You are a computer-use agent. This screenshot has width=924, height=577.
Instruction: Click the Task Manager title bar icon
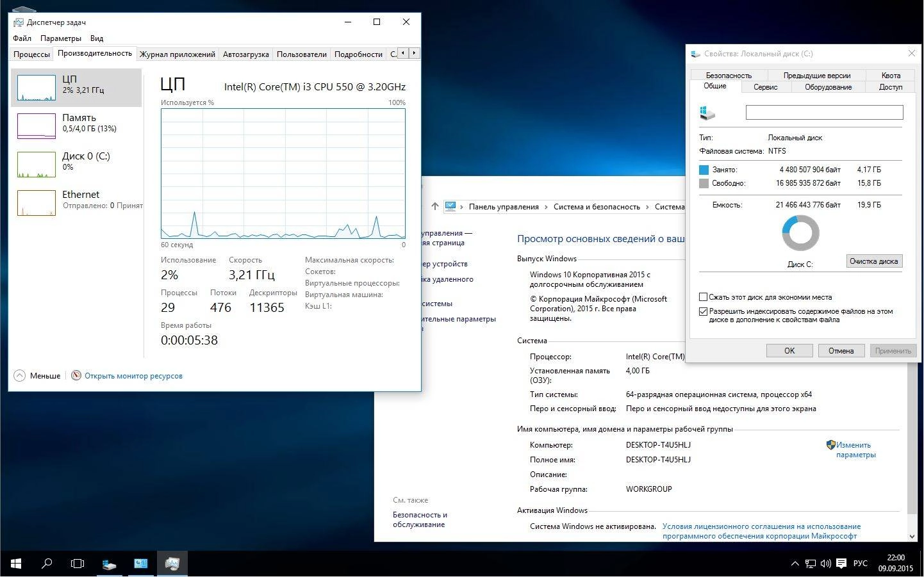(x=18, y=22)
